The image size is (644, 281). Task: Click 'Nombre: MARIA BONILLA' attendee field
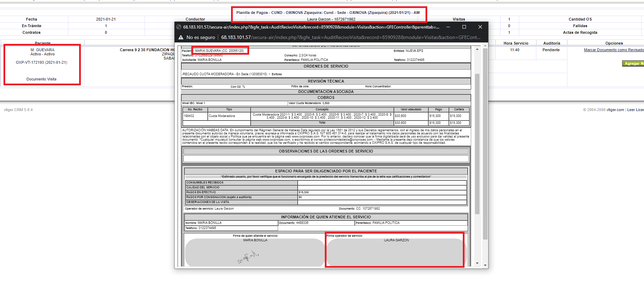click(231, 223)
